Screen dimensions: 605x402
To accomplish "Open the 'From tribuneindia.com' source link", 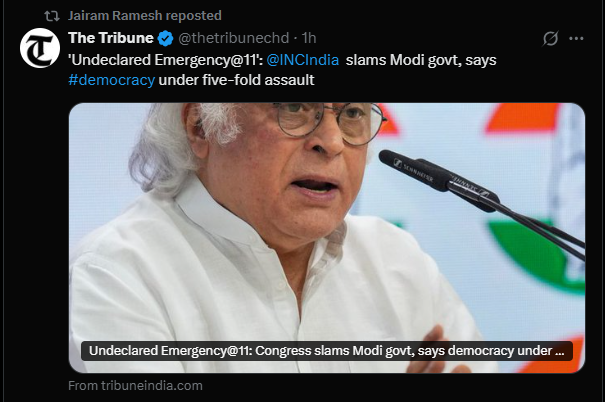I will pyautogui.click(x=135, y=385).
